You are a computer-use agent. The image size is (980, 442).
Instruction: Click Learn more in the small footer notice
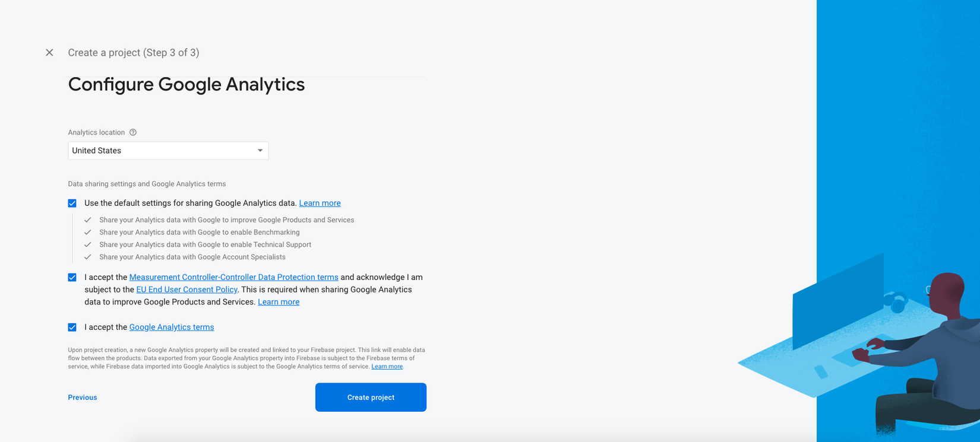click(387, 367)
